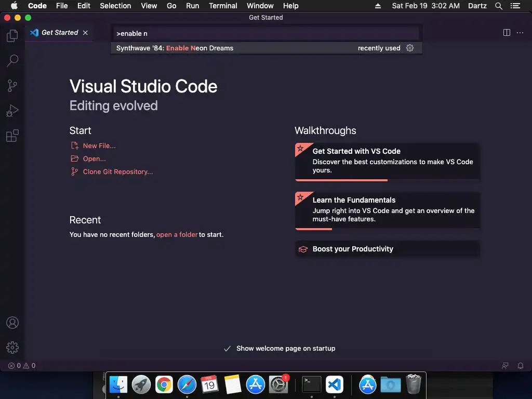Focus the command palette input field
This screenshot has width=532, height=399.
pyautogui.click(x=267, y=34)
